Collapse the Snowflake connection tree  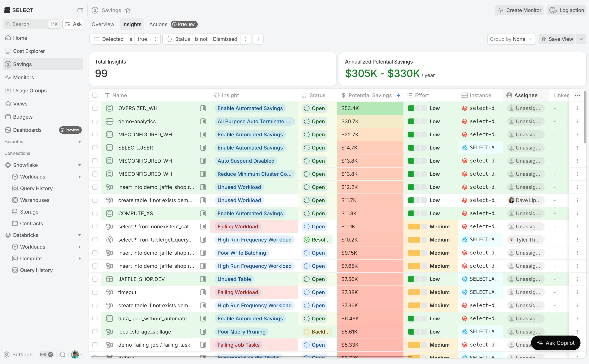[79, 165]
